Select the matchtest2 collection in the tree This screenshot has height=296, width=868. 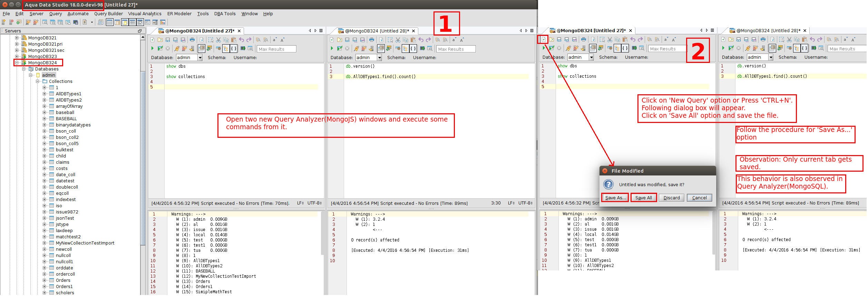pyautogui.click(x=68, y=237)
